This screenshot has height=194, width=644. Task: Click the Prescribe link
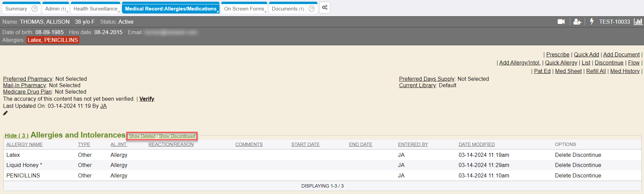tap(558, 55)
